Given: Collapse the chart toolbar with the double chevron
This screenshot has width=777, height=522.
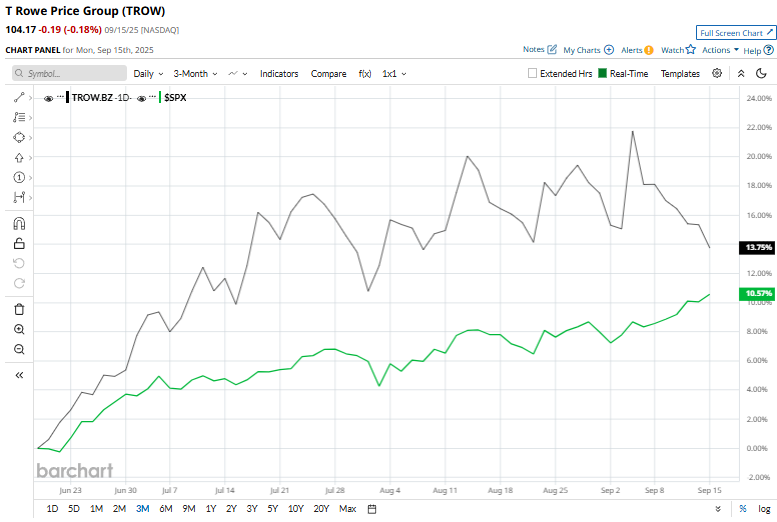Looking at the screenshot, I should click(741, 73).
